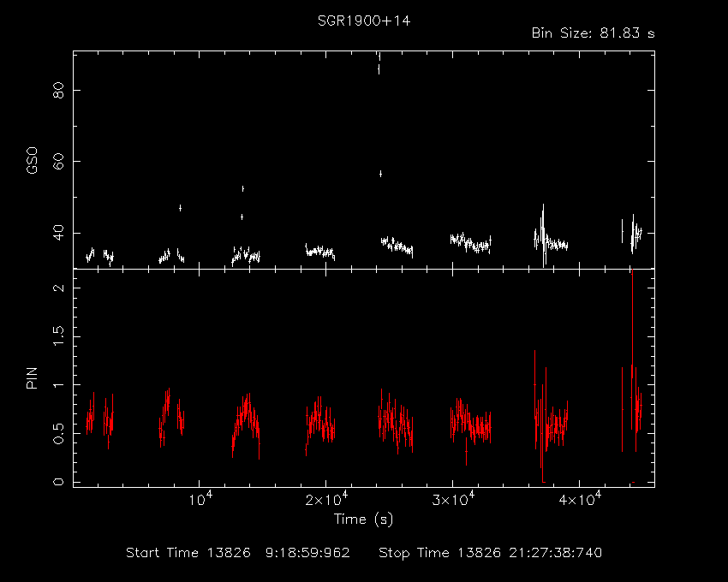Click the 0 tick label on PIN axis
The width and height of the screenshot is (728, 582).
tap(58, 482)
